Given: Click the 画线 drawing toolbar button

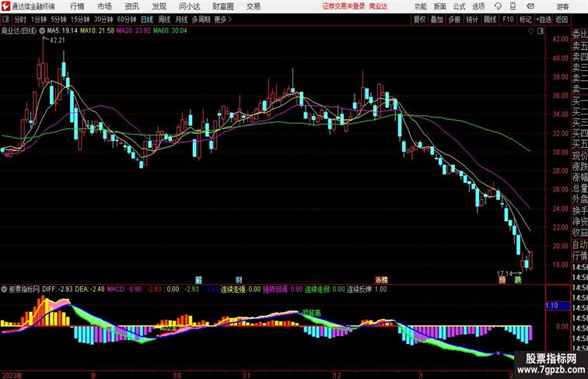Looking at the screenshot, I should (490, 19).
